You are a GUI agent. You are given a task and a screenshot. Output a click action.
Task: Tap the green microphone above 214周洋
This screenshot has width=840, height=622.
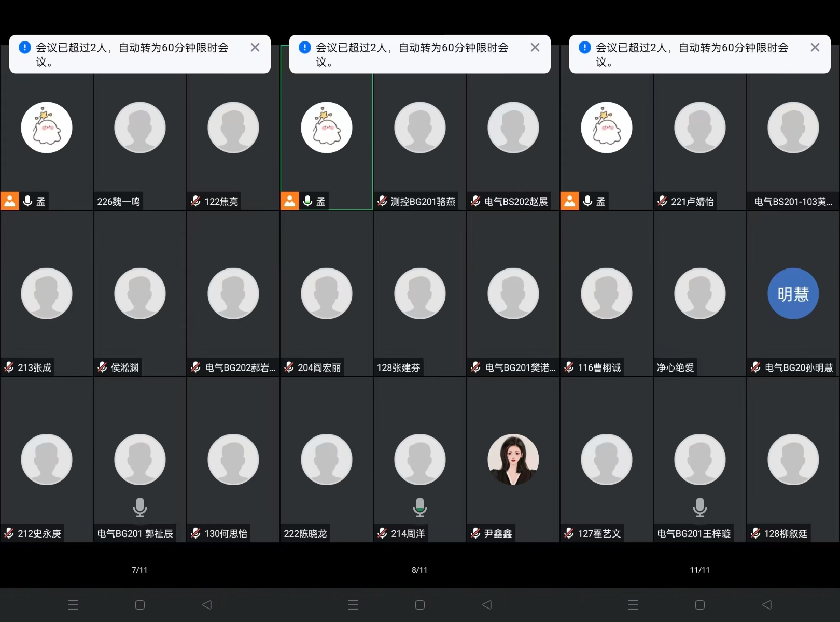click(420, 507)
